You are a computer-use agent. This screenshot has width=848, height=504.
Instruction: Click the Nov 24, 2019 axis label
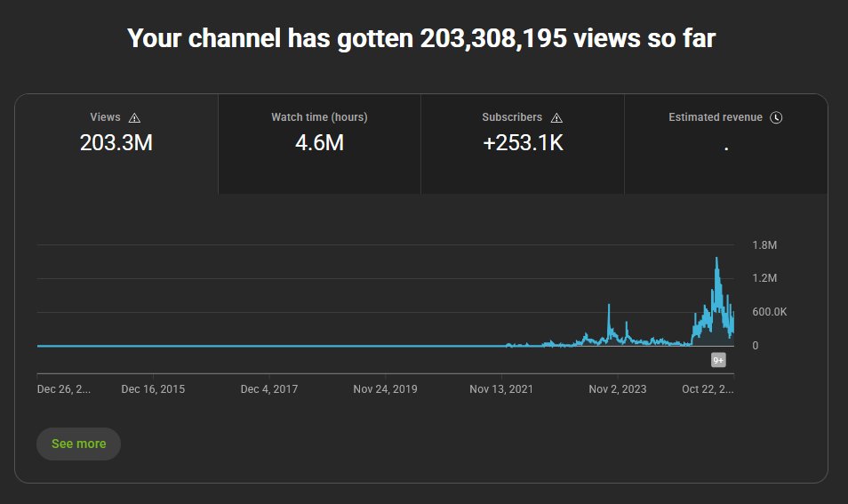click(385, 388)
